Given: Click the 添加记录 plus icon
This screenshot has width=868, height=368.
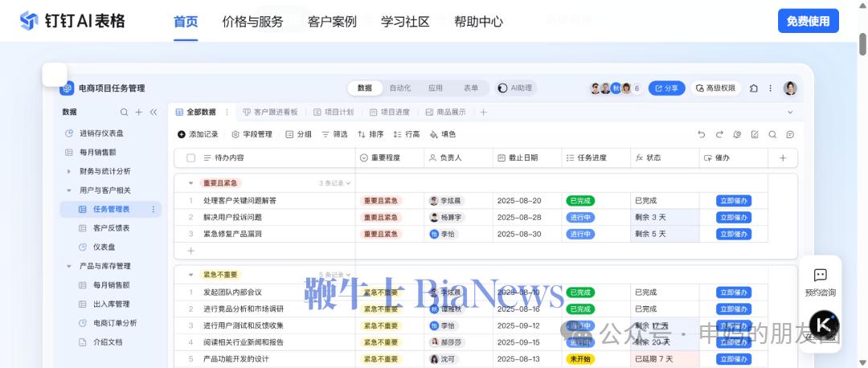Looking at the screenshot, I should coord(181,134).
